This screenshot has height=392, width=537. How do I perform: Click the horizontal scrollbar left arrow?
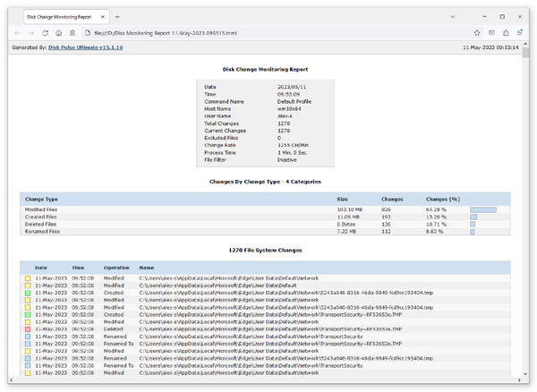12,380
